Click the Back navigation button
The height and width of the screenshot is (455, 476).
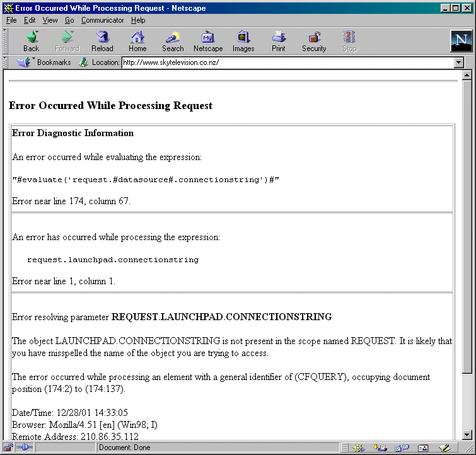point(31,41)
